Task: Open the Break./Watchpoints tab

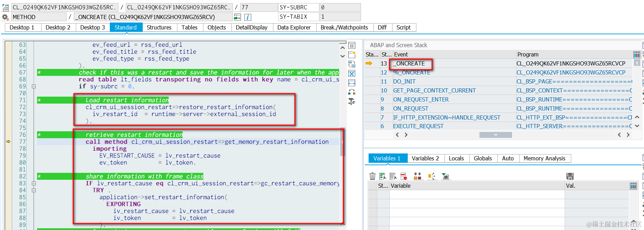Action: (344, 27)
